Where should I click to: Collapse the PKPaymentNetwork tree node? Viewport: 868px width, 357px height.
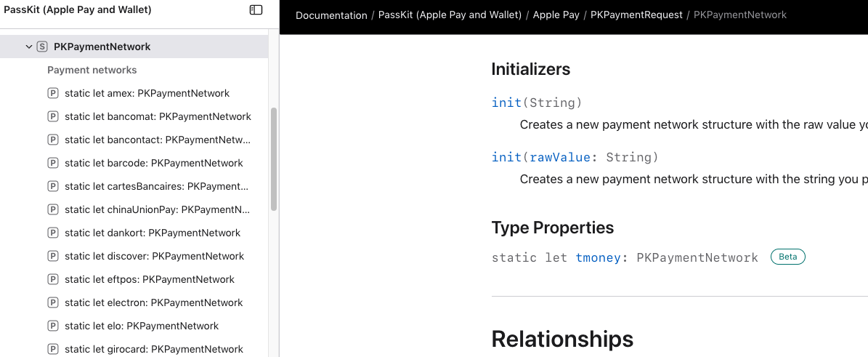(x=29, y=47)
